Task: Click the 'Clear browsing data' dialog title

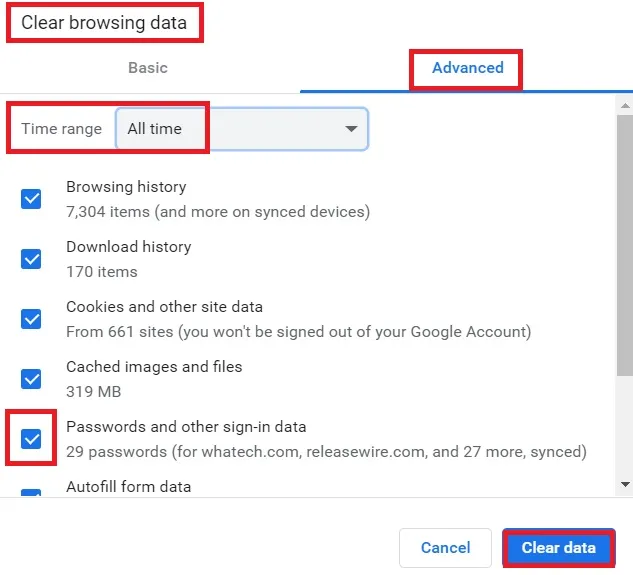Action: click(104, 22)
